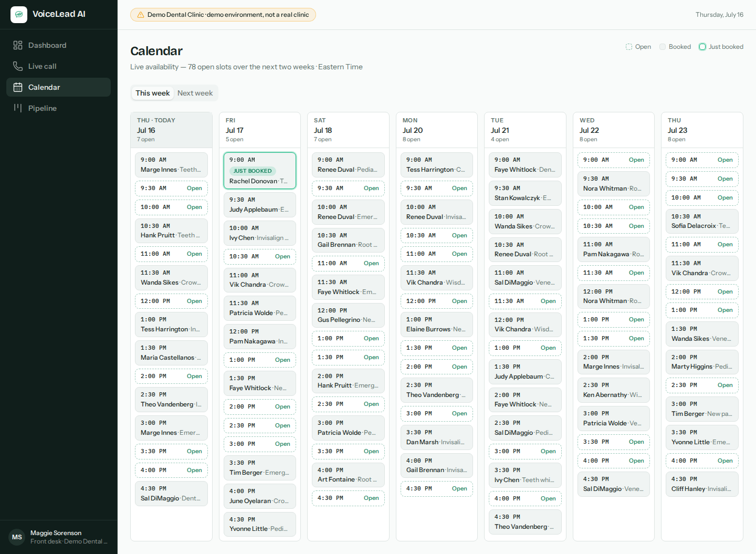Select the Calendar menu item

point(58,87)
